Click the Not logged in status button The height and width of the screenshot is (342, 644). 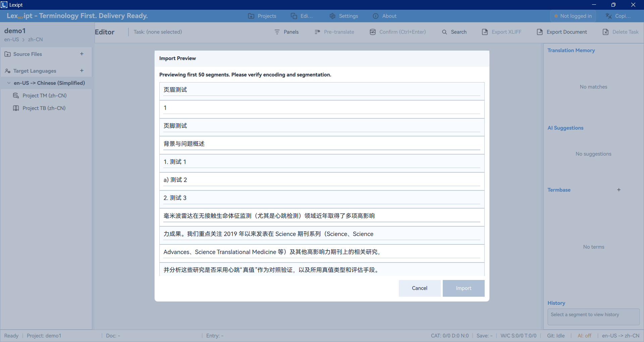click(x=573, y=16)
